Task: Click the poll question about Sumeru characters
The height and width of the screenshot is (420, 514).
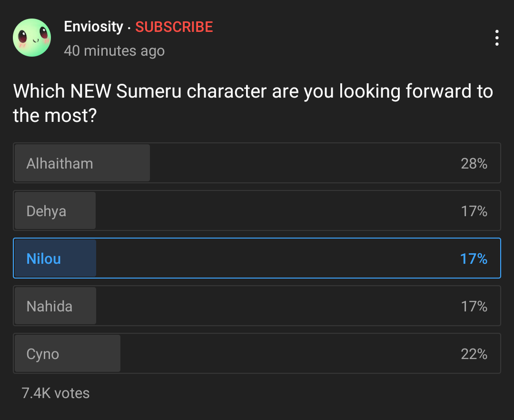Action: coord(253,103)
